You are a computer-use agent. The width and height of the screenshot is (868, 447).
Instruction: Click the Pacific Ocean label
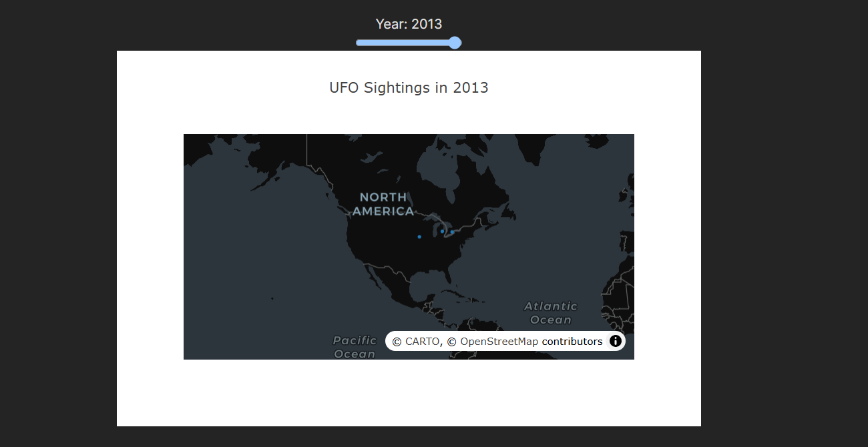coord(354,347)
